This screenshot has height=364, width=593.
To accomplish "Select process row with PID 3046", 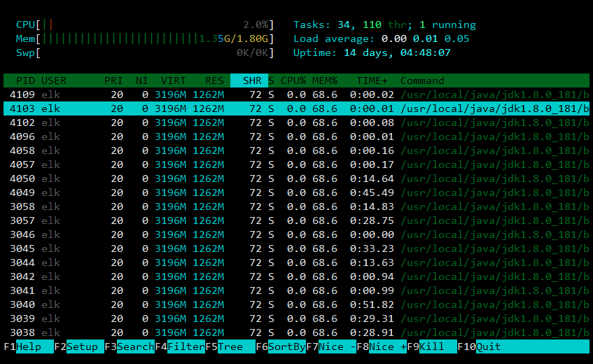I will (x=297, y=234).
